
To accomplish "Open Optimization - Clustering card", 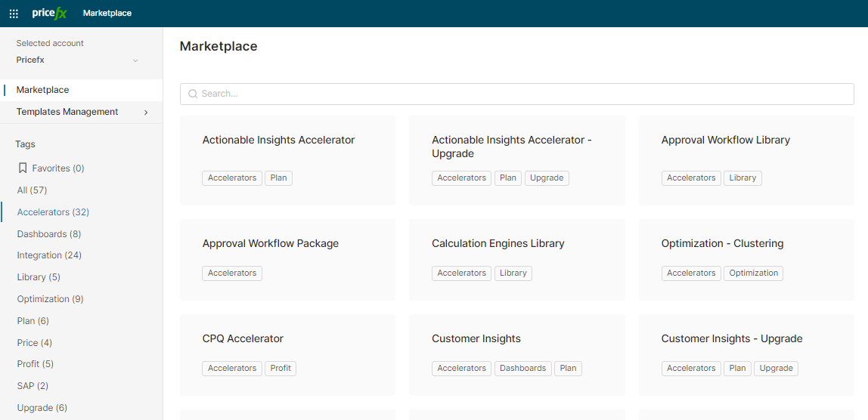I will pyautogui.click(x=746, y=260).
